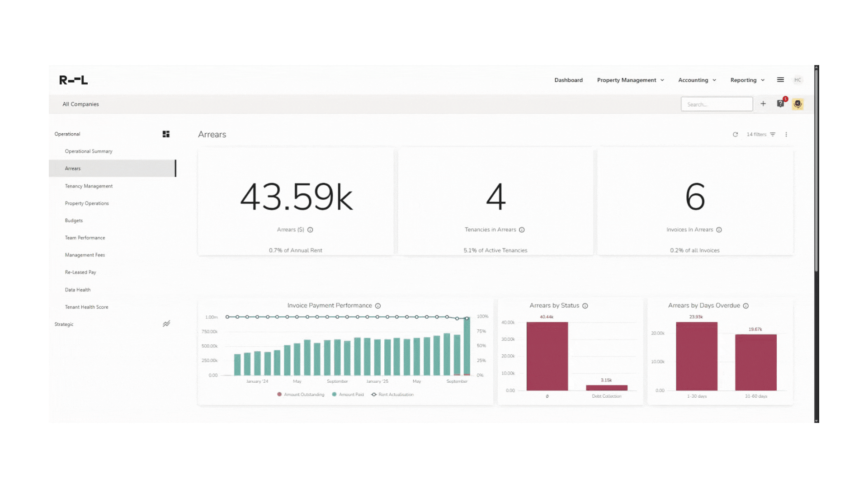Toggle the Rent Actualisation legend item
This screenshot has height=488, width=868.
392,394
